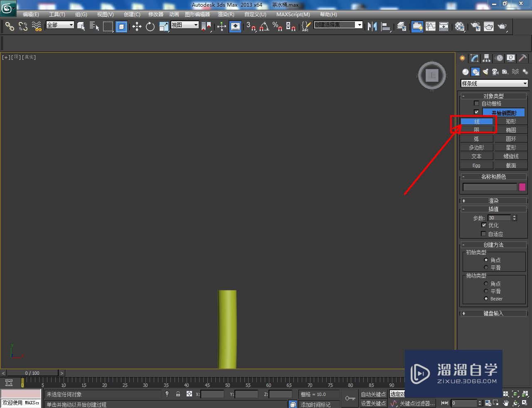
Task: Toggle the Start New Shape checkbox
Action: click(x=476, y=112)
